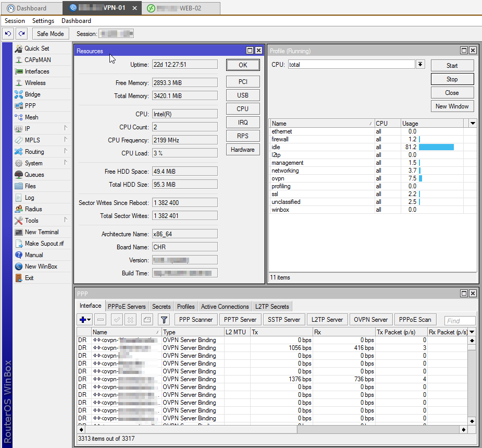Expand the Tools submenu

66,220
